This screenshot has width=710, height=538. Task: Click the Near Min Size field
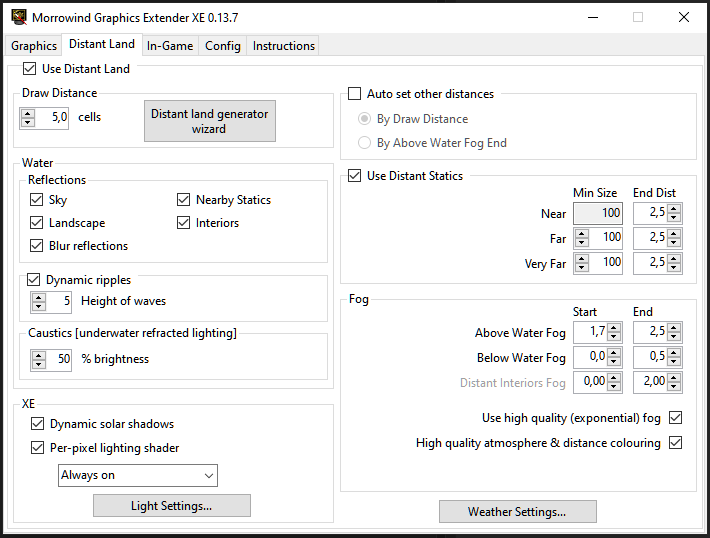point(598,213)
